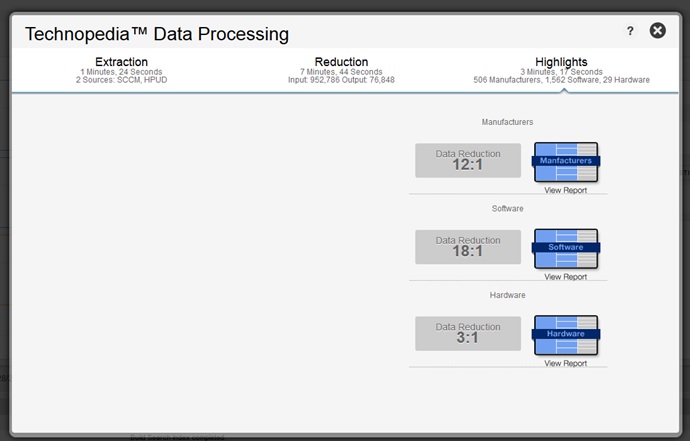
Task: Click the Manufacturers section heading
Action: tap(507, 122)
